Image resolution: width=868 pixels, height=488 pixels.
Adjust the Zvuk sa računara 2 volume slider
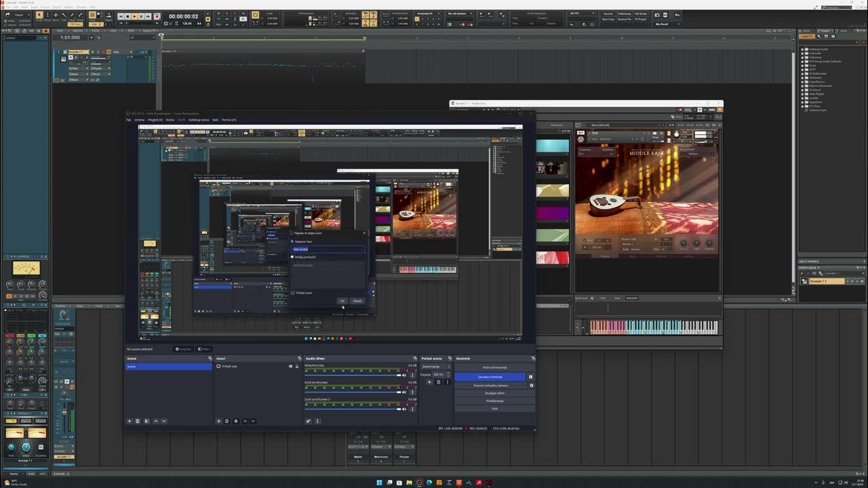(x=353, y=409)
